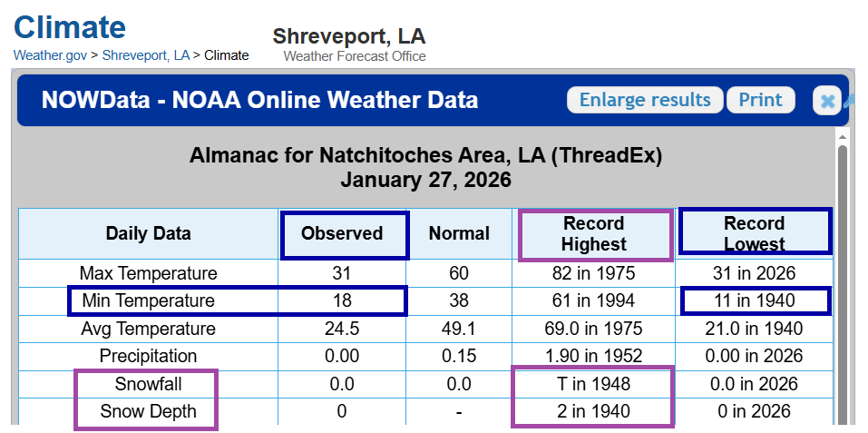Click record low cell 21.0 in 1940
Image resolution: width=868 pixels, height=433 pixels.
click(x=754, y=329)
